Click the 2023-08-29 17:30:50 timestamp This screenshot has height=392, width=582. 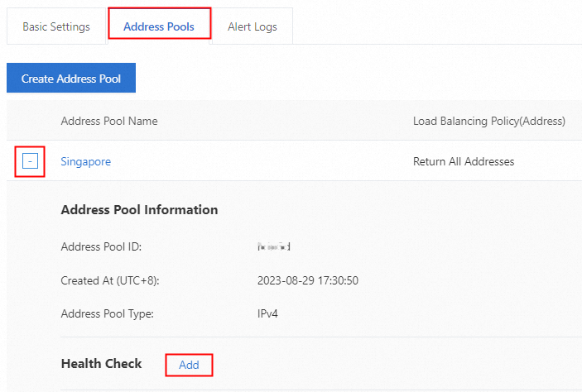point(308,280)
